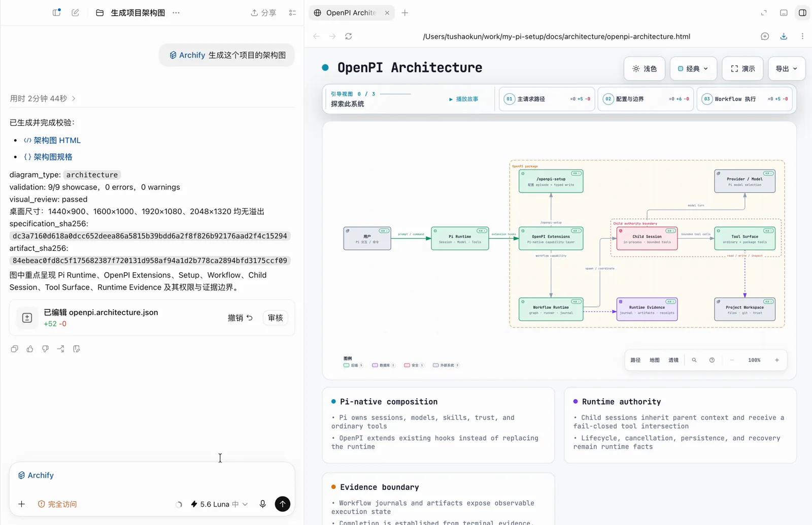Play the guided story with 播放故事

pos(464,99)
